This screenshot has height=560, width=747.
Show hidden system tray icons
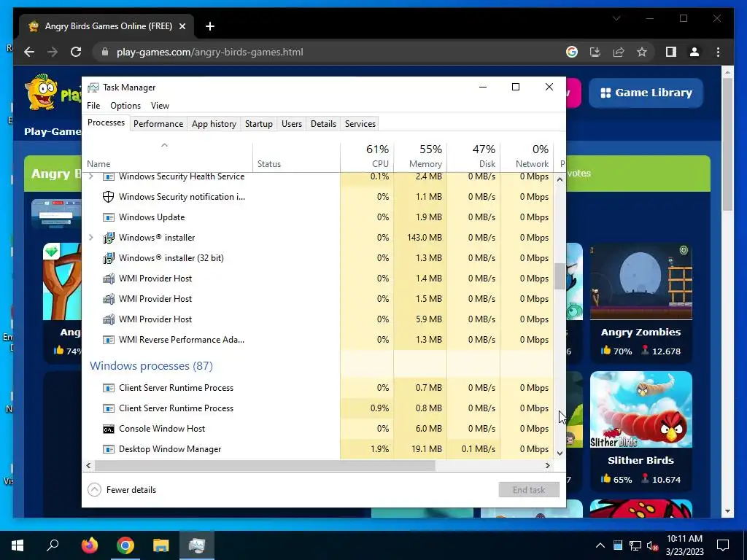600,545
